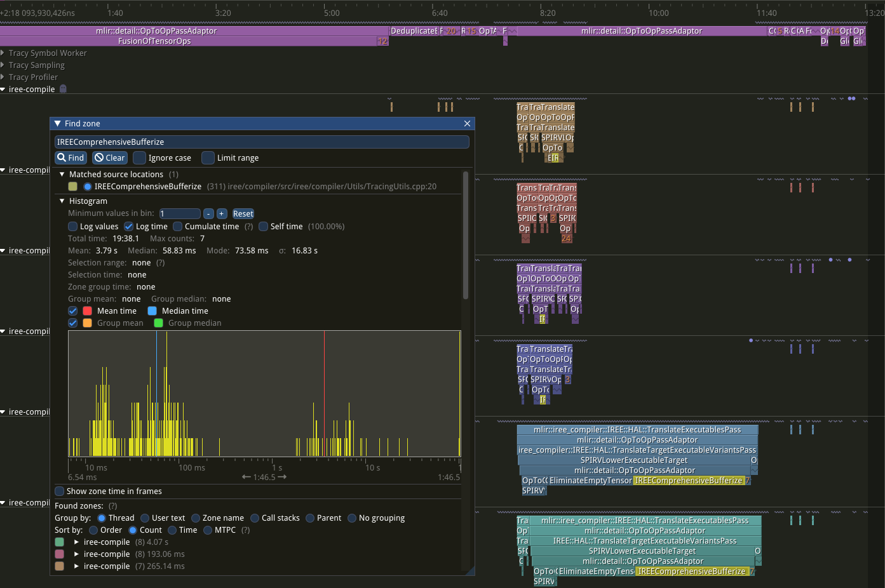Click the blue Median time color swatch
This screenshot has height=588, width=885.
point(152,311)
